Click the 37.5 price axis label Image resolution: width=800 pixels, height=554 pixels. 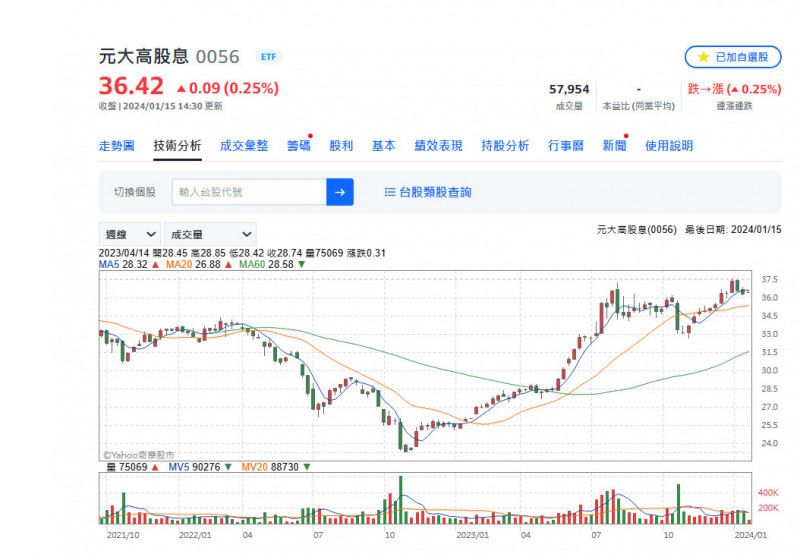coord(769,280)
